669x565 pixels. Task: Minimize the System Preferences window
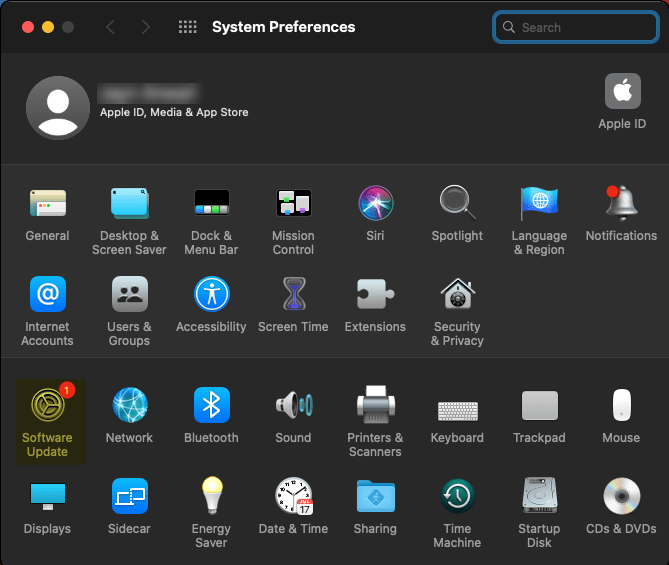tap(48, 27)
